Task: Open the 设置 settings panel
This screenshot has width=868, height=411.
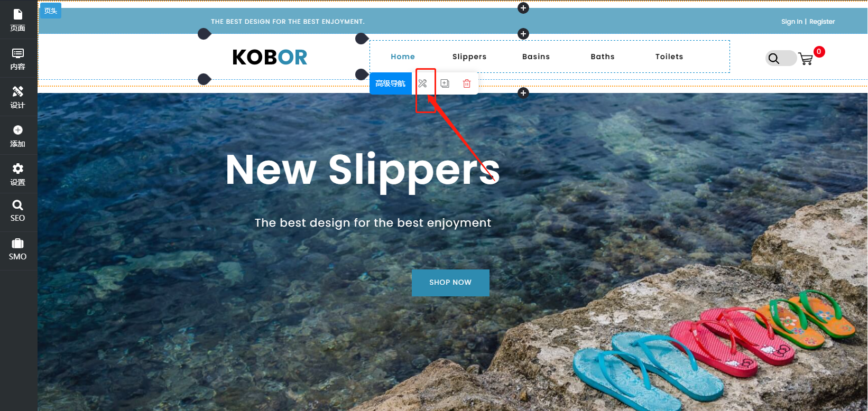Action: point(18,174)
